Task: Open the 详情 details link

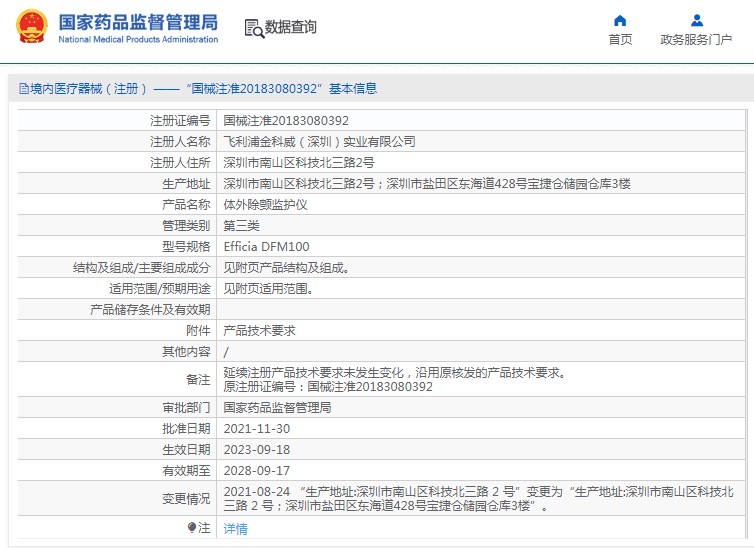Action: click(x=236, y=528)
